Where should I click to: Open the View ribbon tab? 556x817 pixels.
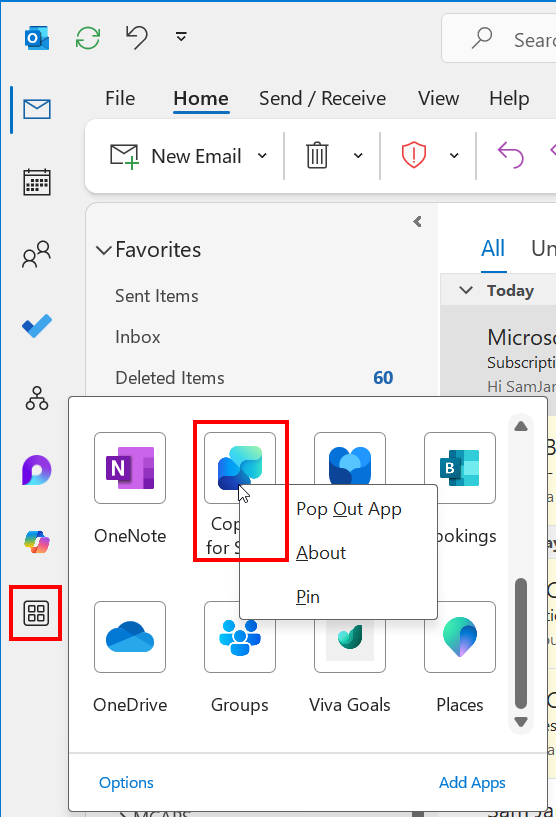[438, 98]
